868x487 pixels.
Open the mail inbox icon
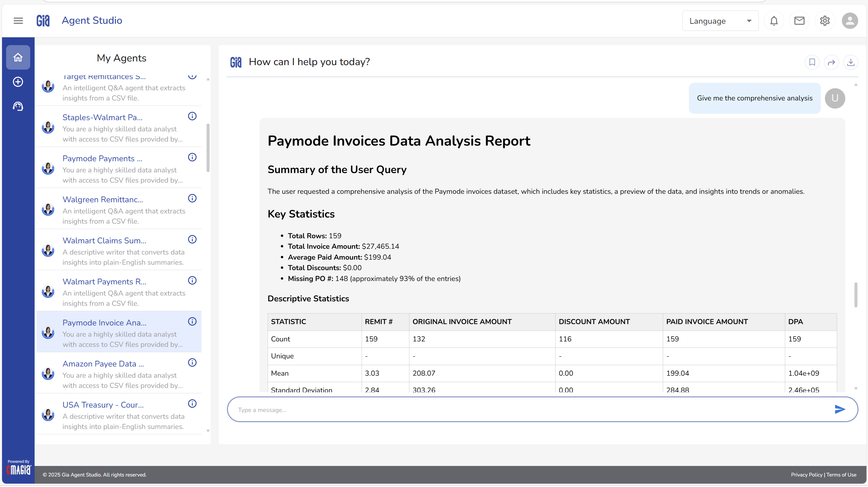[799, 21]
